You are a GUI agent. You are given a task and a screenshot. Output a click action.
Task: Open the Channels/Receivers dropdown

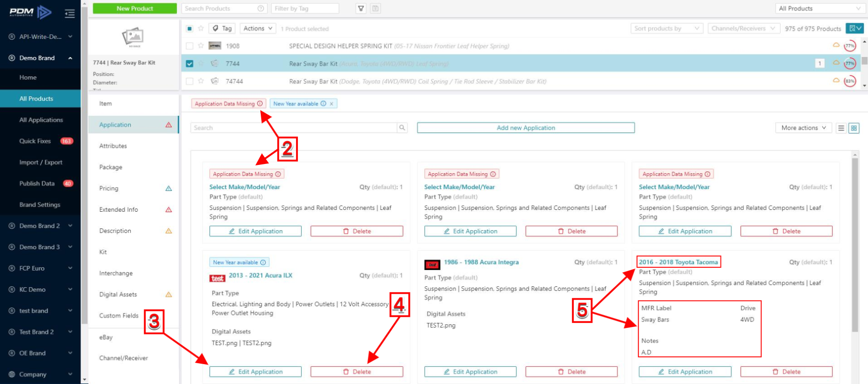pyautogui.click(x=743, y=28)
